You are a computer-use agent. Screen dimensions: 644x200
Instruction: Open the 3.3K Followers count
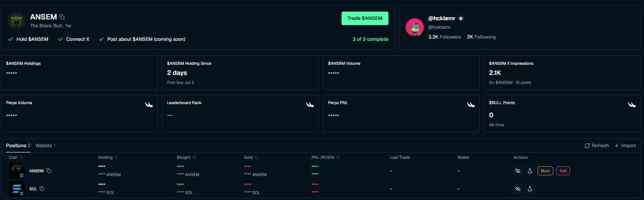click(444, 37)
